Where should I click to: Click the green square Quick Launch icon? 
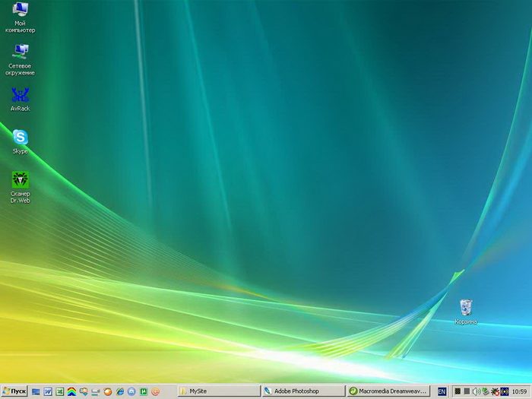pos(144,391)
